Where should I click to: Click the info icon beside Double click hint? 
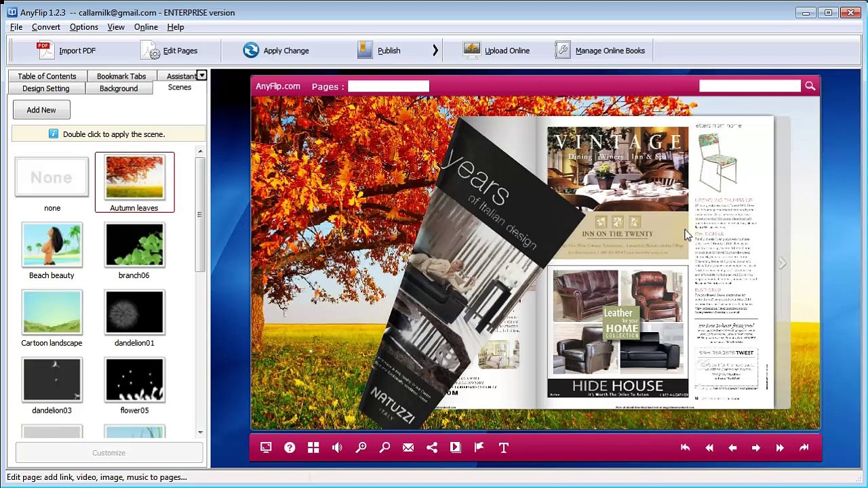coord(54,134)
